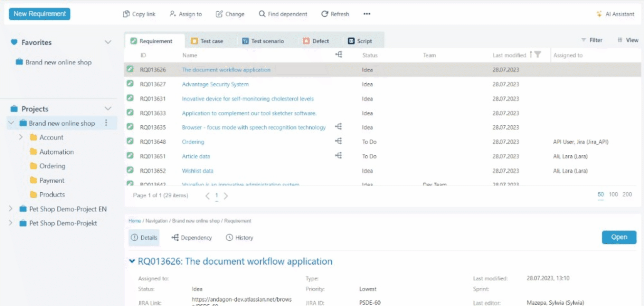Collapse the Projects section chevron
The width and height of the screenshot is (644, 306).
[x=108, y=109]
